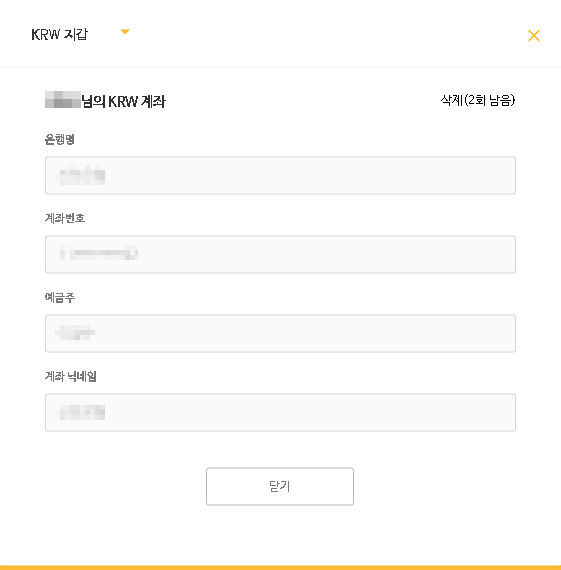Click the blurred account number value
Image resolution: width=561 pixels, height=570 pixels.
(x=99, y=253)
